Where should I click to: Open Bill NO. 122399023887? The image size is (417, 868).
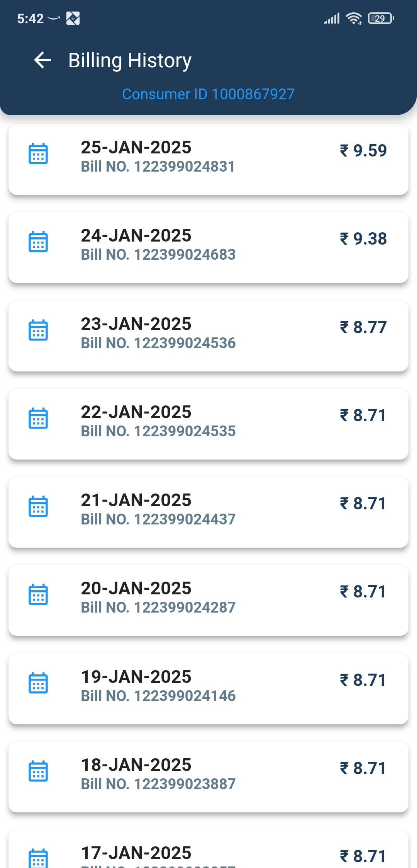(x=158, y=784)
